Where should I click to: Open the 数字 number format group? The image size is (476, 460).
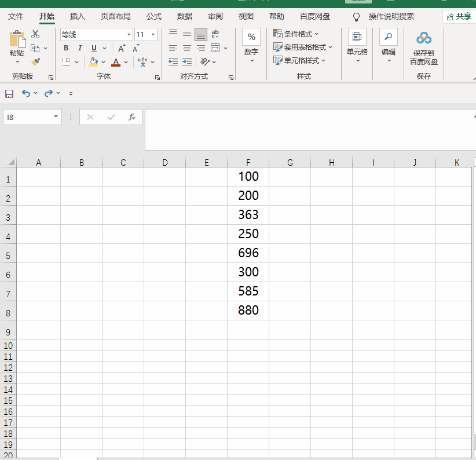pos(251,46)
